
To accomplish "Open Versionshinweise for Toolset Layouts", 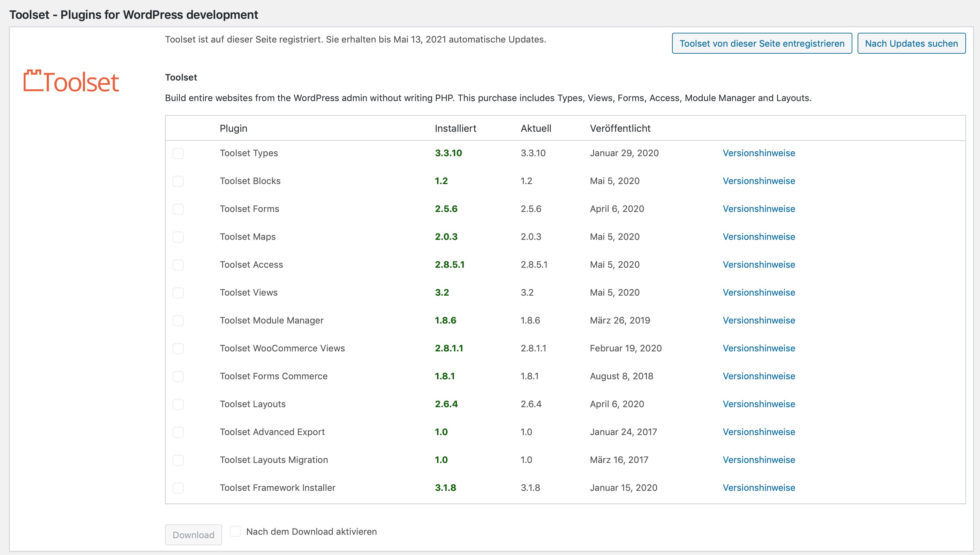I will coord(759,404).
